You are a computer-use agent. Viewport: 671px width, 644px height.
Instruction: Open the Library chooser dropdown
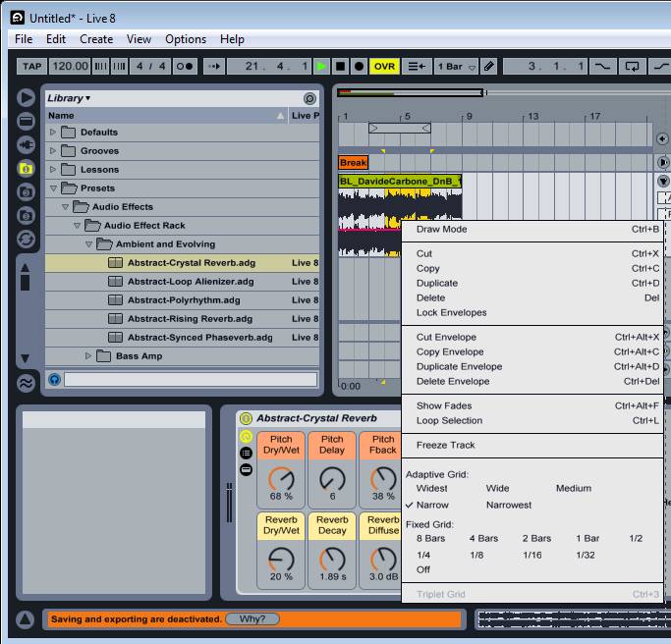coord(69,98)
